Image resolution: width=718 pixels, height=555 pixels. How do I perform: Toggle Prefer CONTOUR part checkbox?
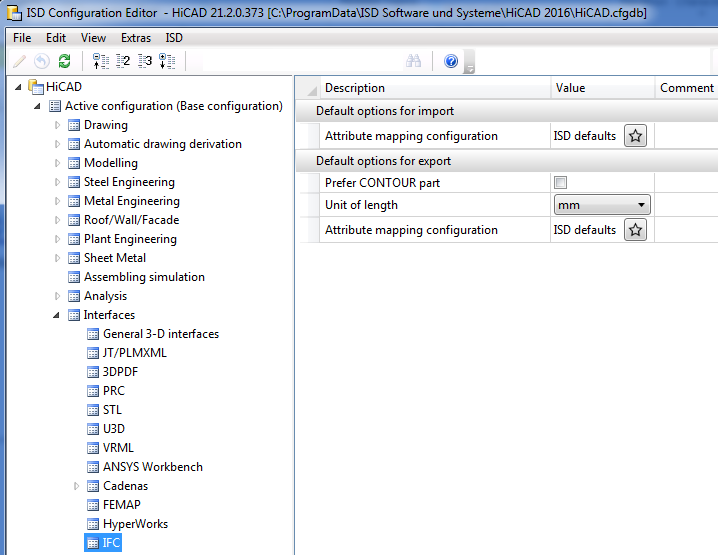click(560, 183)
